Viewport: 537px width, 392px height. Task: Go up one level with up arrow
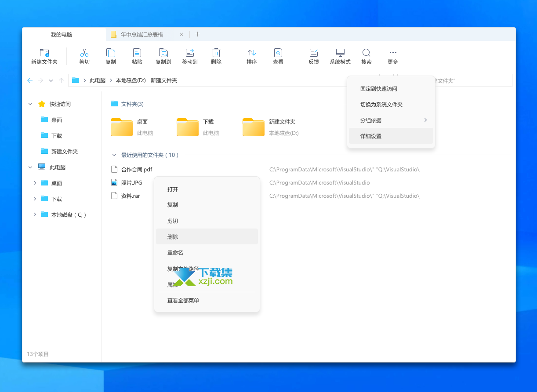point(62,80)
